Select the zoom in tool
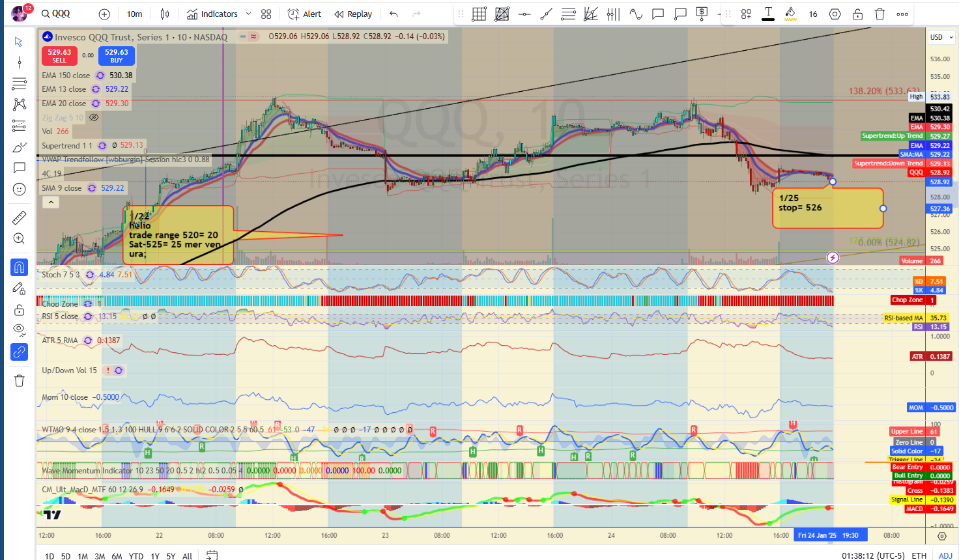 (x=19, y=238)
